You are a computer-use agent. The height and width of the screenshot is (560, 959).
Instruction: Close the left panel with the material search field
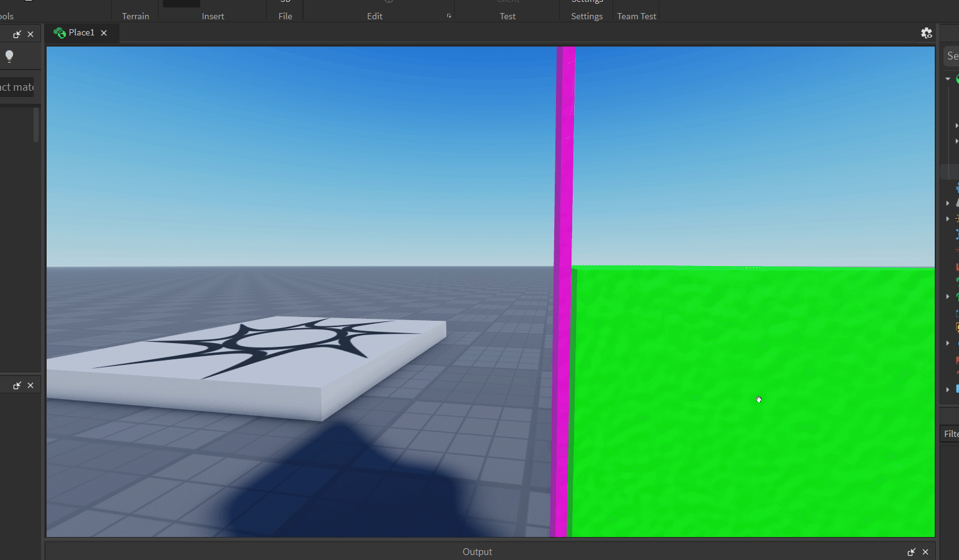pyautogui.click(x=30, y=34)
